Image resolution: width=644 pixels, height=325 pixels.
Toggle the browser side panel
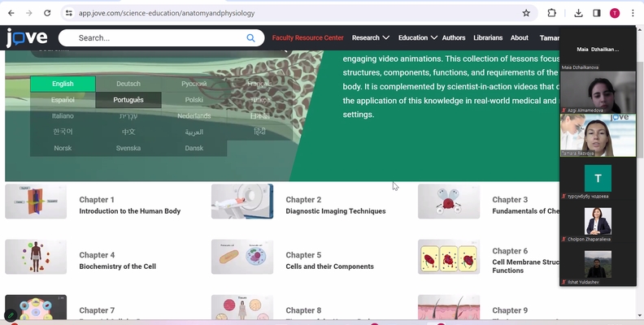[x=596, y=13]
